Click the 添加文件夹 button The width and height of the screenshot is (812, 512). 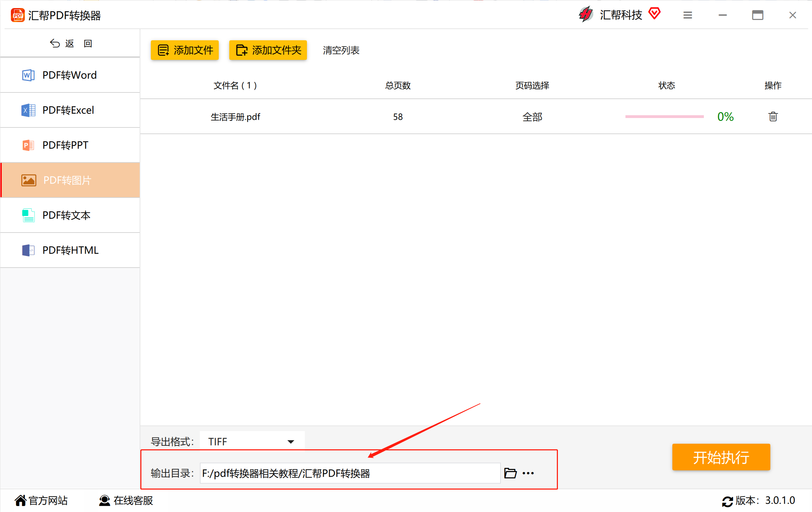pos(268,50)
